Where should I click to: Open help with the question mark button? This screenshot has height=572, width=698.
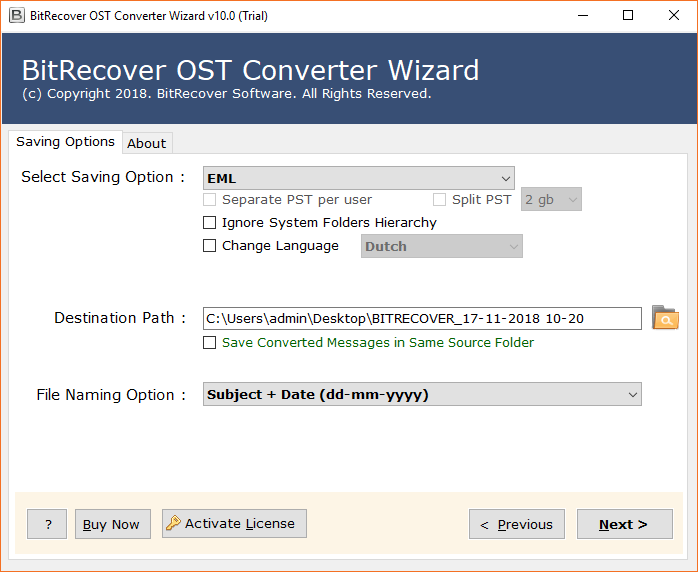(x=47, y=524)
